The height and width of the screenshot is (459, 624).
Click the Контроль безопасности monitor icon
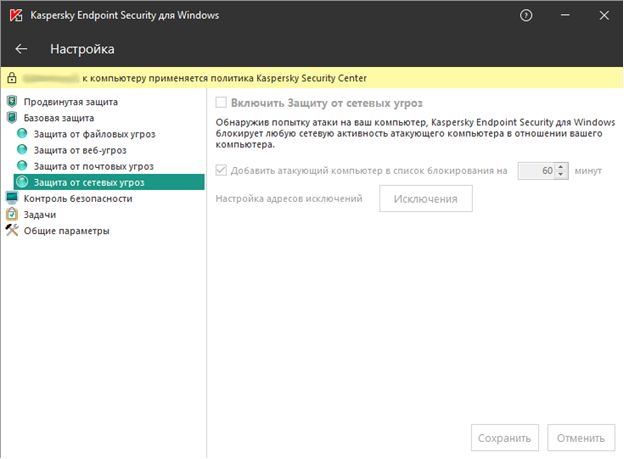pos(12,198)
